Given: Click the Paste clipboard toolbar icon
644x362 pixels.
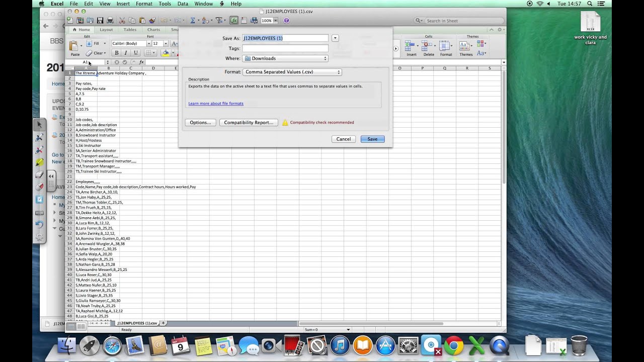Looking at the screenshot, I should [142, 21].
